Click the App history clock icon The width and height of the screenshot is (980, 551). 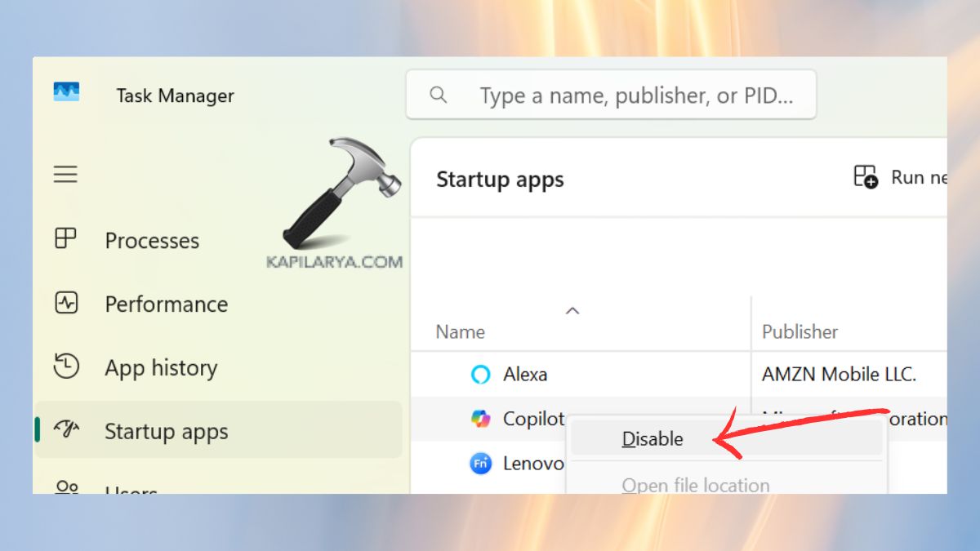[x=65, y=367]
